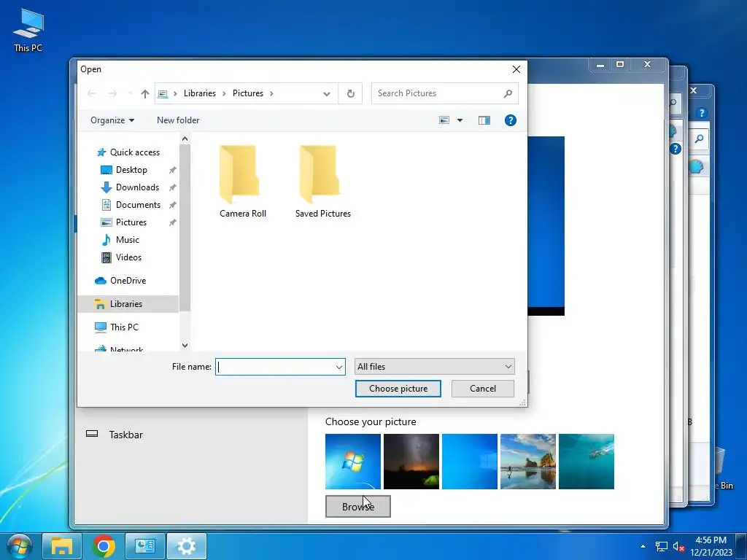Screen dimensions: 747x560
Task: Open the Camera Roll folder
Action: coord(243,182)
